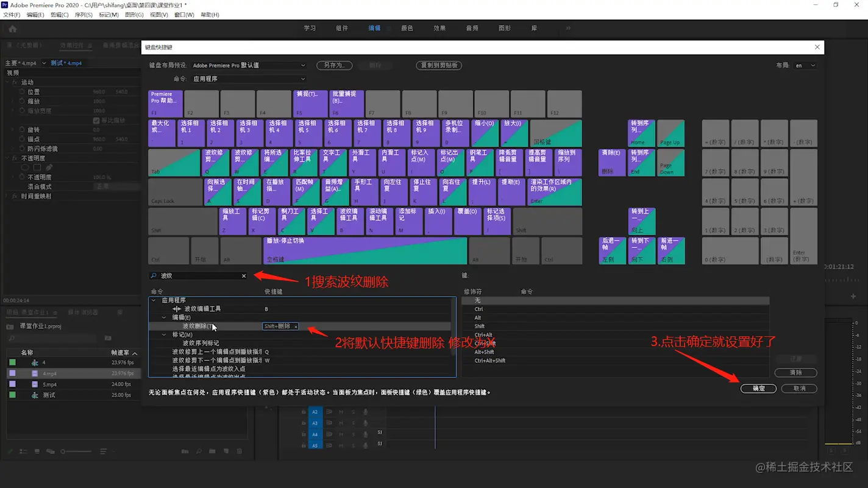Click the green label swatch for 测试
868x488 pixels.
tap(12, 395)
